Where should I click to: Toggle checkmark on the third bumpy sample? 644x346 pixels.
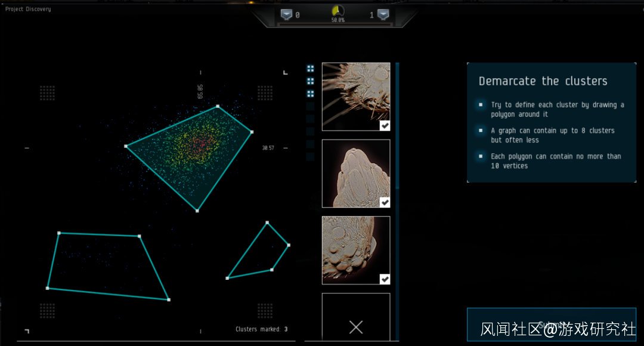[x=385, y=279]
